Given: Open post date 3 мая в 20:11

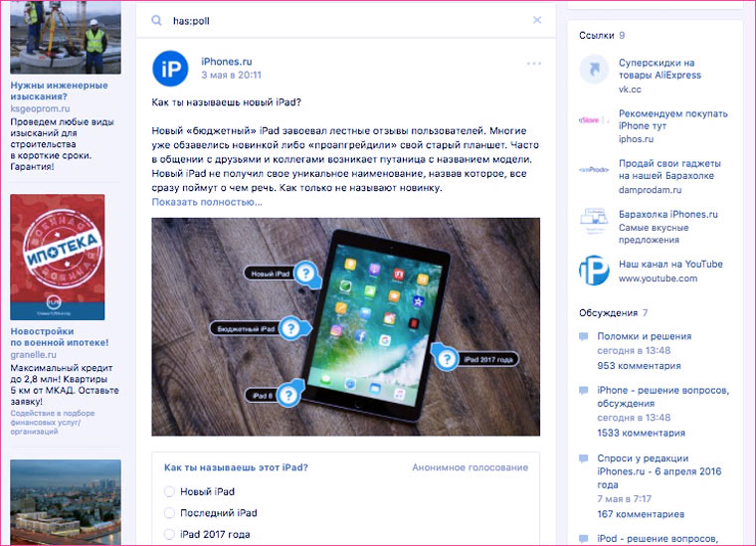Looking at the screenshot, I should (x=231, y=75).
